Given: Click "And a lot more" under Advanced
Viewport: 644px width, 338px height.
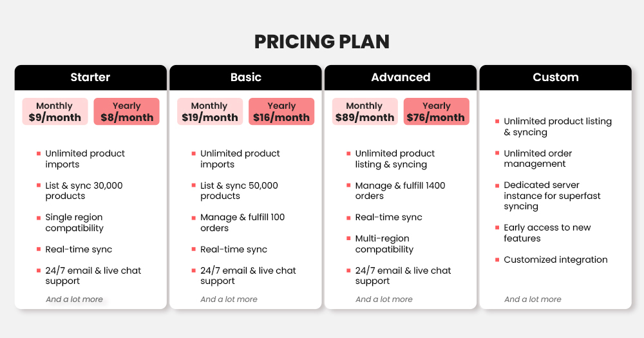Looking at the screenshot, I should tap(384, 299).
